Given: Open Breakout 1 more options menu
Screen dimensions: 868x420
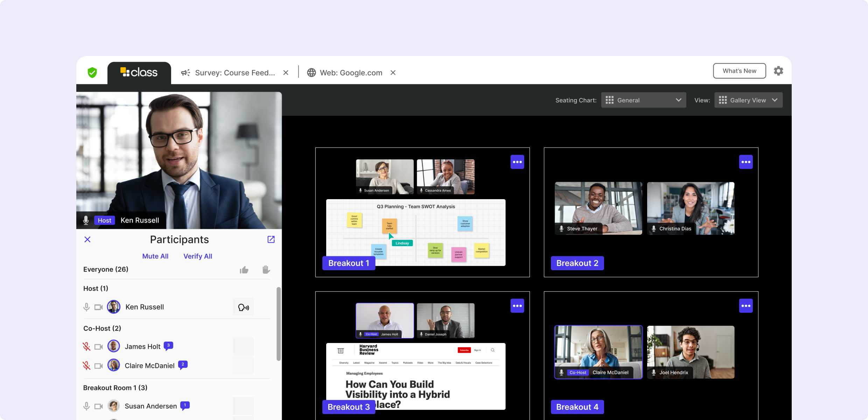Looking at the screenshot, I should (517, 162).
